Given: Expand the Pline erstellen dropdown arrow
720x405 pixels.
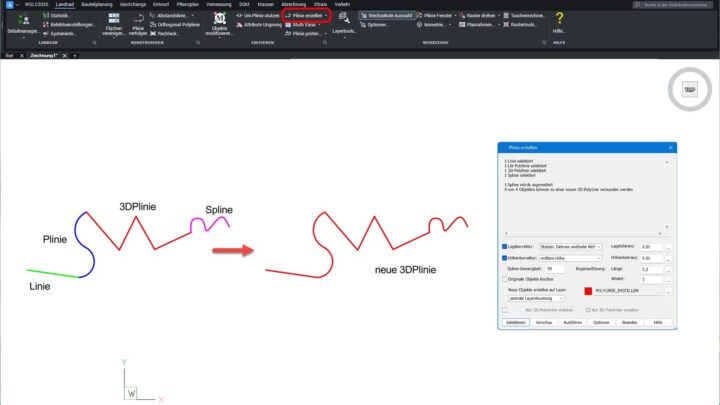Looking at the screenshot, I should click(x=326, y=16).
